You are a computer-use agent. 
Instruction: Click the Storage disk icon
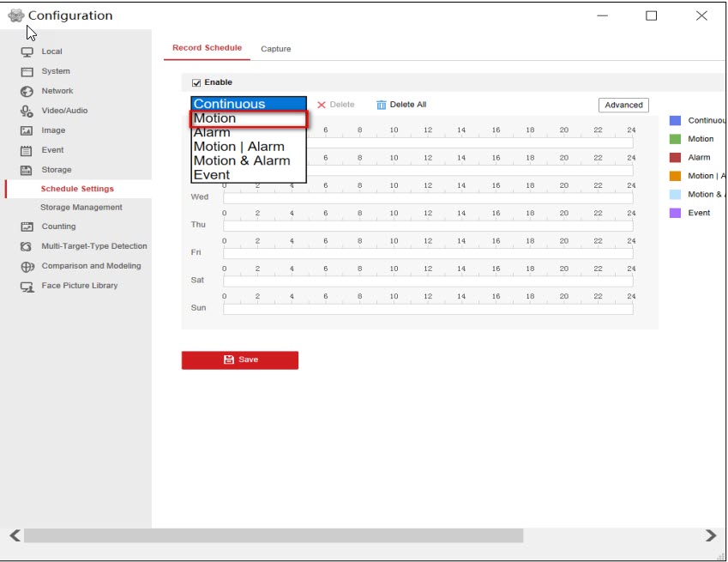point(27,171)
